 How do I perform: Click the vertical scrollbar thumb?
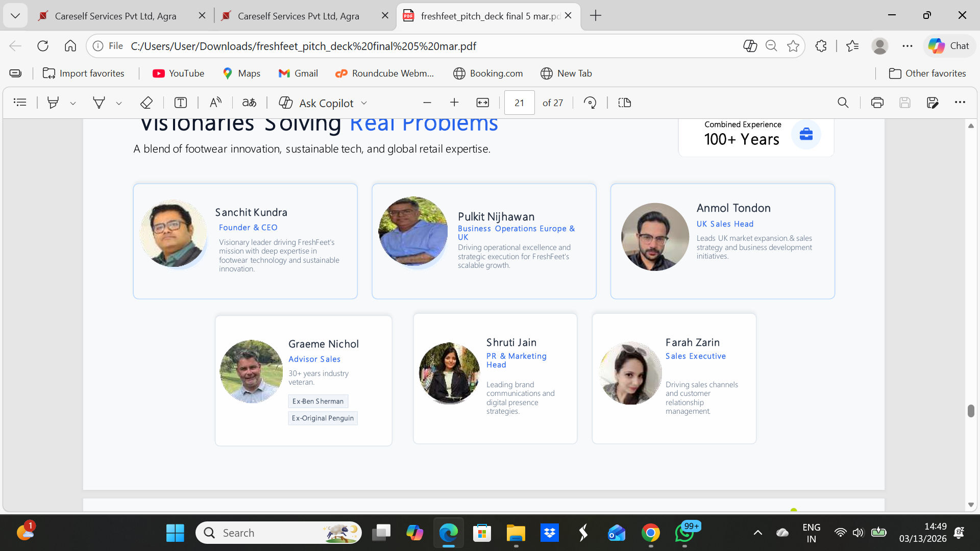click(x=970, y=411)
